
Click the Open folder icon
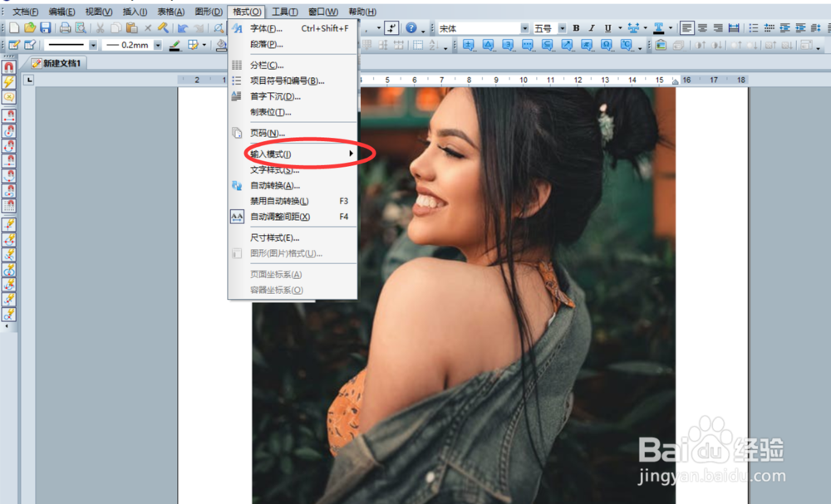click(30, 28)
